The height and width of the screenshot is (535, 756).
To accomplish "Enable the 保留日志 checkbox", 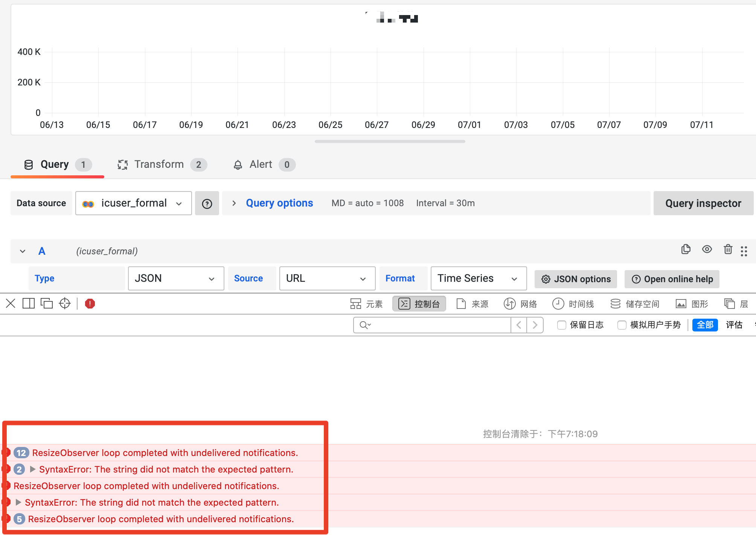I will tap(561, 325).
